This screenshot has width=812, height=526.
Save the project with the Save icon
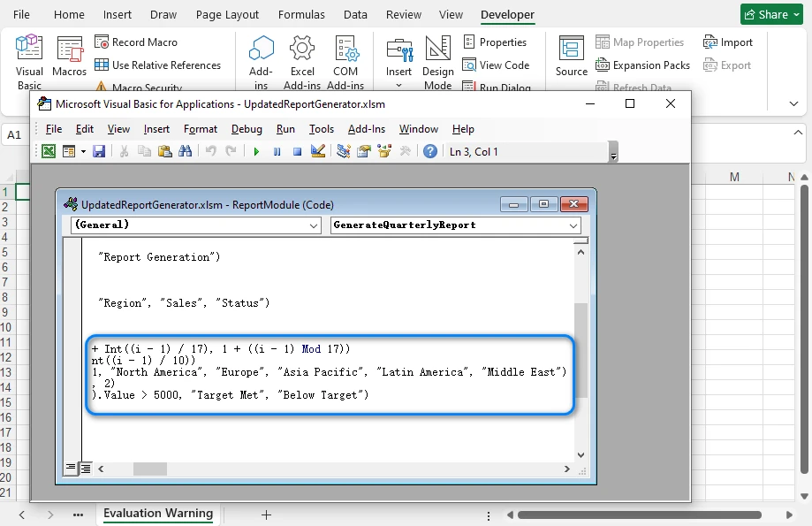tap(100, 150)
